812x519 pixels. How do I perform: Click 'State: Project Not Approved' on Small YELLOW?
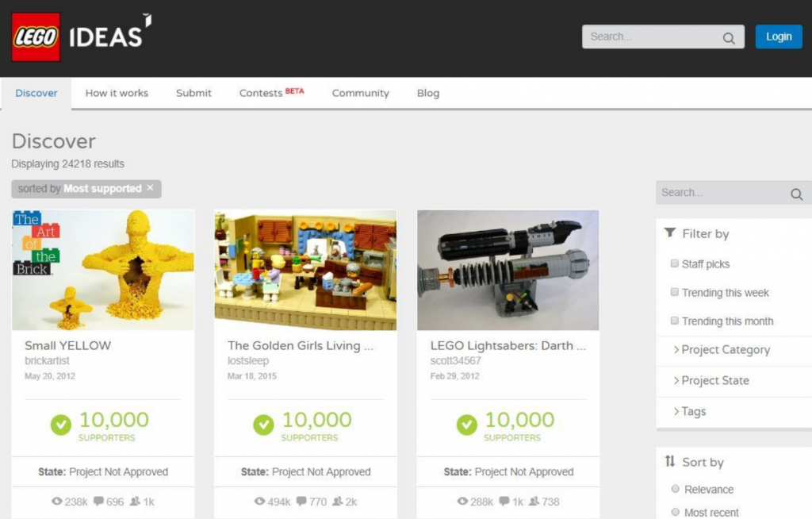click(103, 472)
